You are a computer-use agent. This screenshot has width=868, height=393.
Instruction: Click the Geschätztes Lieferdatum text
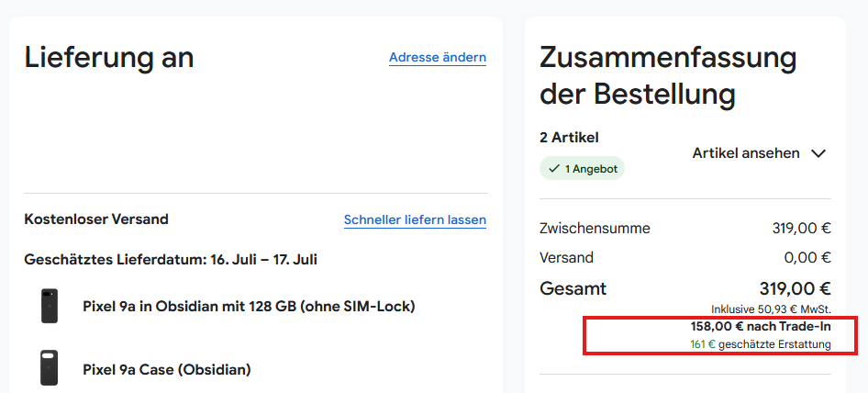171,260
